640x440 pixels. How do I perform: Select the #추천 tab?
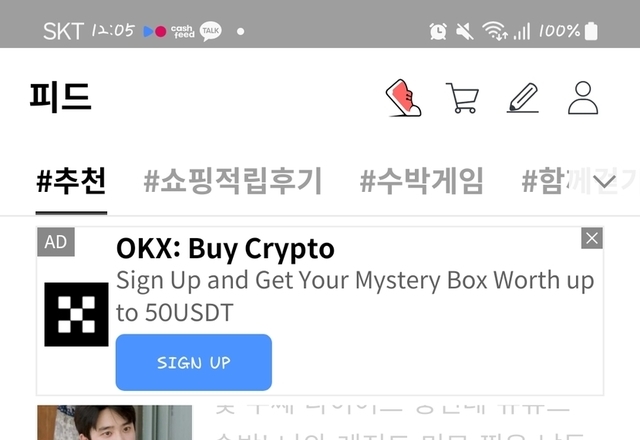pyautogui.click(x=71, y=181)
